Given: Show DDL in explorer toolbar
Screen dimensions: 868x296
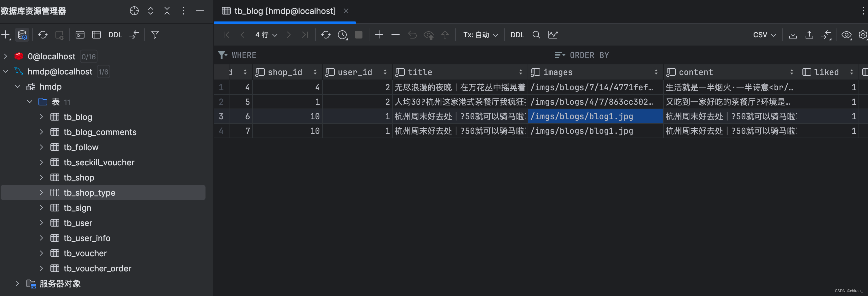Looking at the screenshot, I should pyautogui.click(x=115, y=35).
